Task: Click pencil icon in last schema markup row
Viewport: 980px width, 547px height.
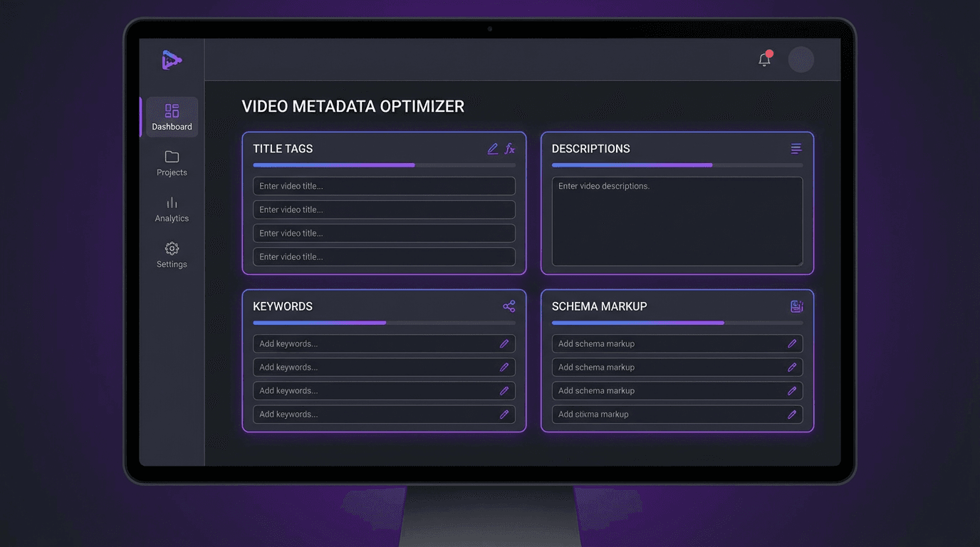Action: (x=792, y=415)
